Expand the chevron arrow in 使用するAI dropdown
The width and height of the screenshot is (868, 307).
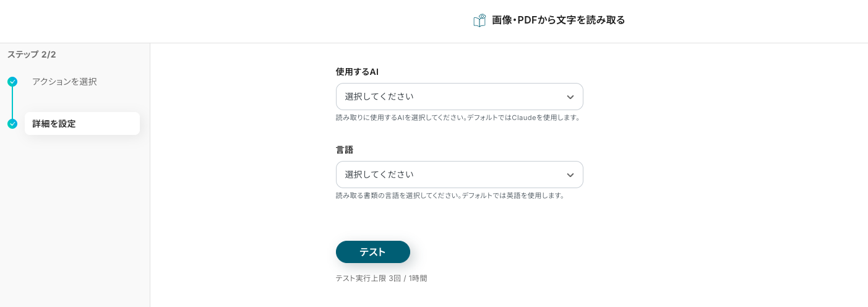tap(570, 97)
